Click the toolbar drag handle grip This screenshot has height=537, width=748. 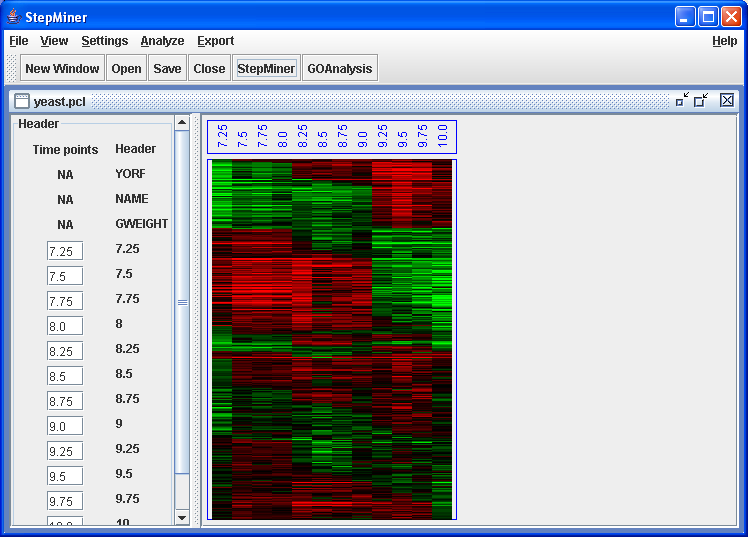[11, 68]
